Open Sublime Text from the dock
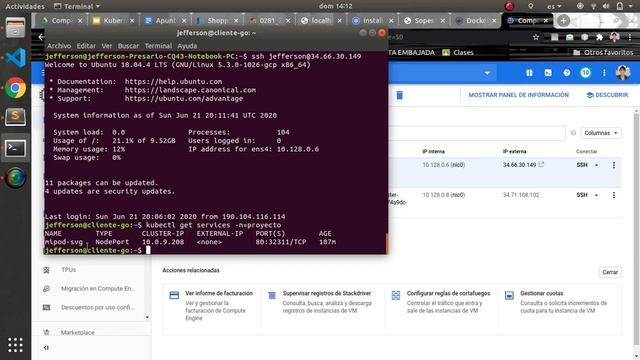This screenshot has width=640, height=360. pos(16,117)
